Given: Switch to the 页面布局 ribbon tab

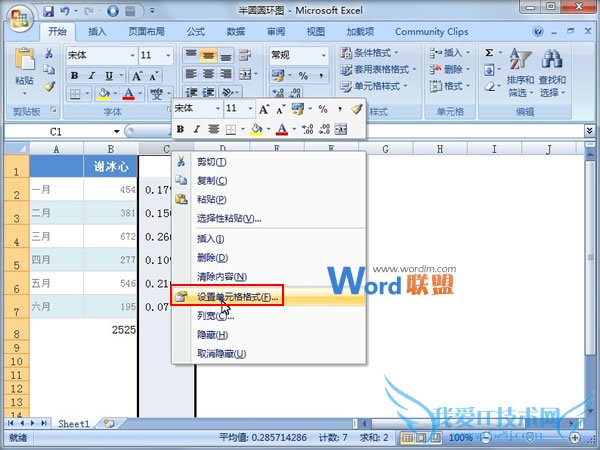Looking at the screenshot, I should click(146, 31).
